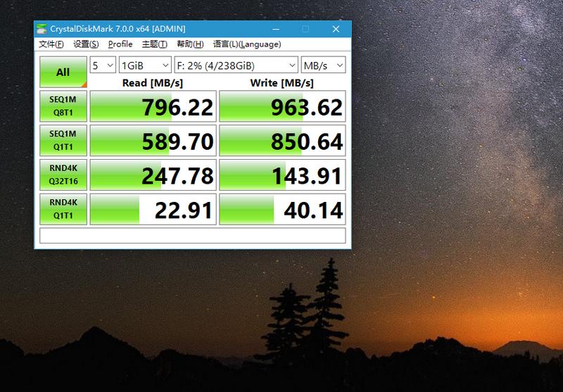
Task: Open the Profile menu
Action: pyautogui.click(x=120, y=44)
